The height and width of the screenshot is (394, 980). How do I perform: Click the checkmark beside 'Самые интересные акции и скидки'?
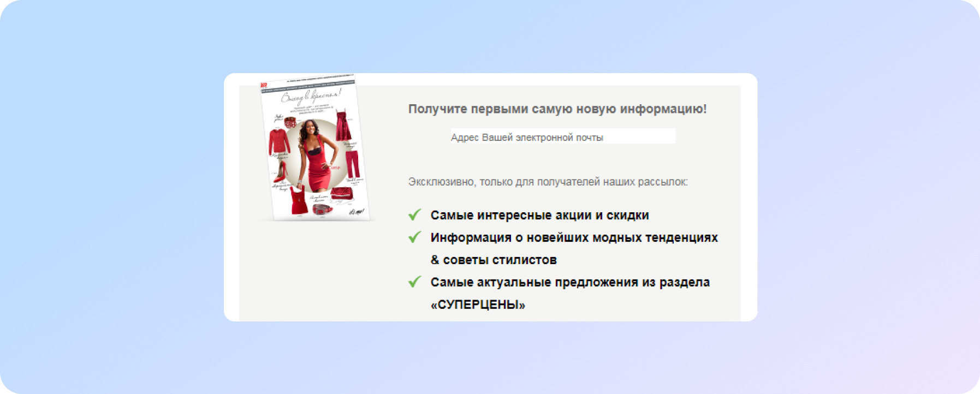[415, 215]
